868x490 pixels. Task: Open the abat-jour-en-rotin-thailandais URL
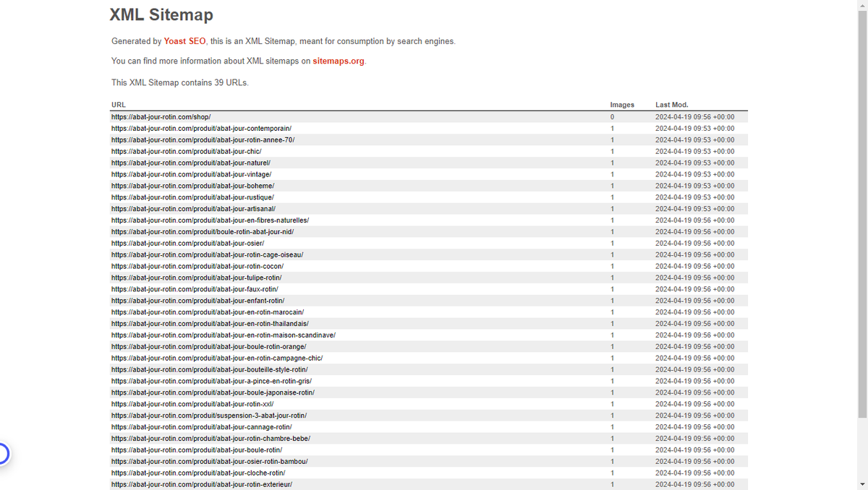[x=210, y=323]
